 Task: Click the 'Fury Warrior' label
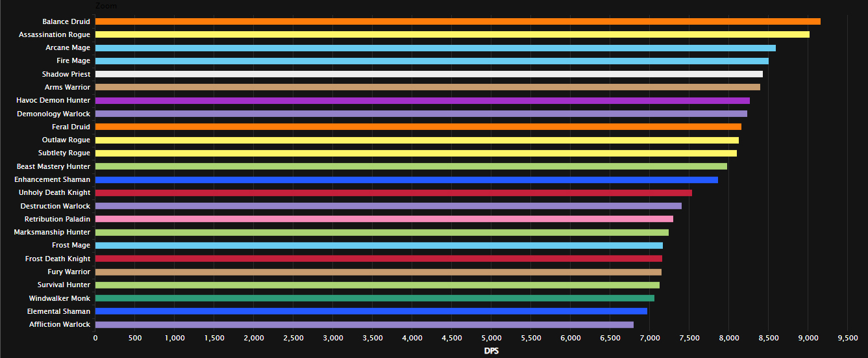click(69, 272)
